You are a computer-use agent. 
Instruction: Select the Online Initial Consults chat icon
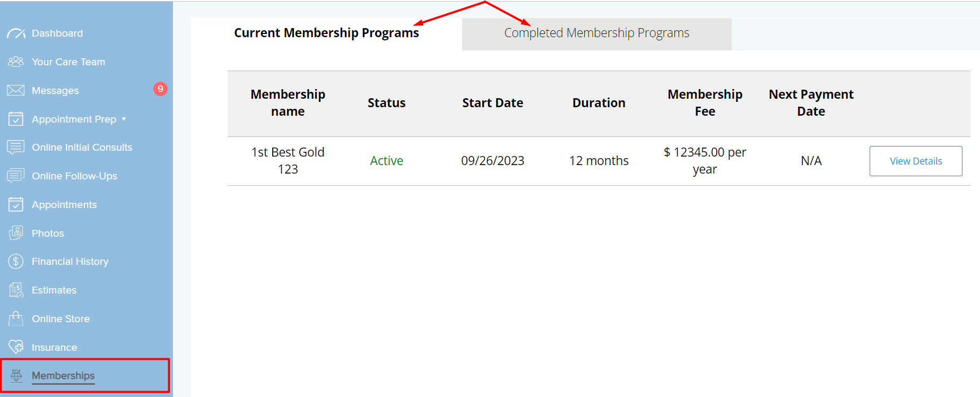(16, 147)
